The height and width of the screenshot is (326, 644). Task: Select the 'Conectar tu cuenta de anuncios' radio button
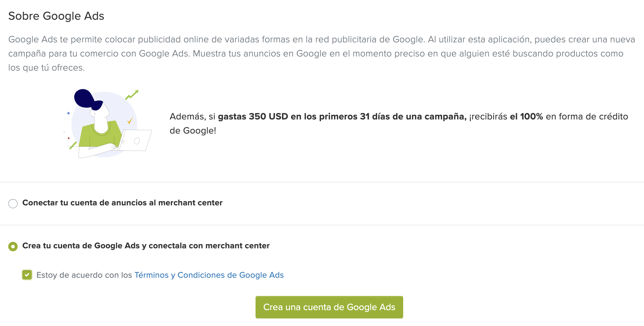click(13, 203)
